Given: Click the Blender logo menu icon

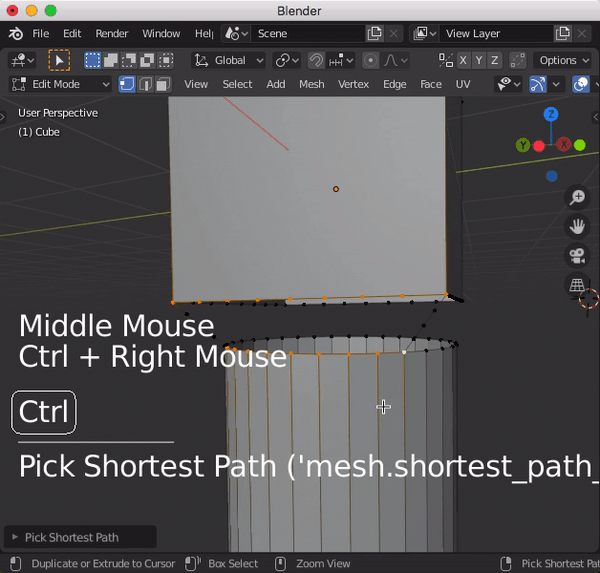Looking at the screenshot, I should [x=16, y=34].
